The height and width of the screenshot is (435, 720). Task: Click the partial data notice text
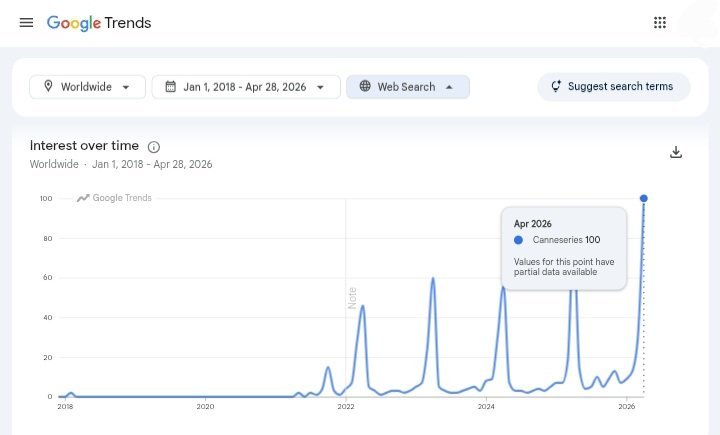[x=564, y=267]
